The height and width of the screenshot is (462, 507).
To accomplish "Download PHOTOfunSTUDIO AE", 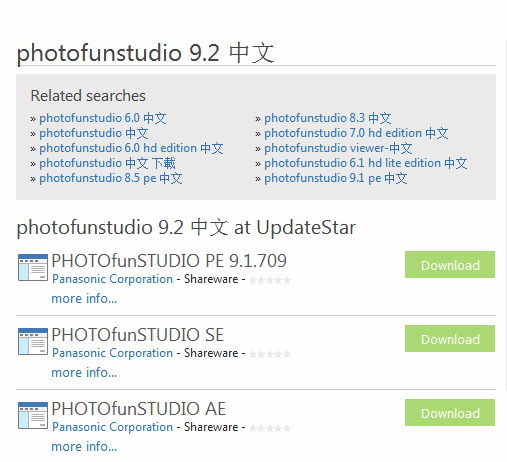I will [x=450, y=413].
